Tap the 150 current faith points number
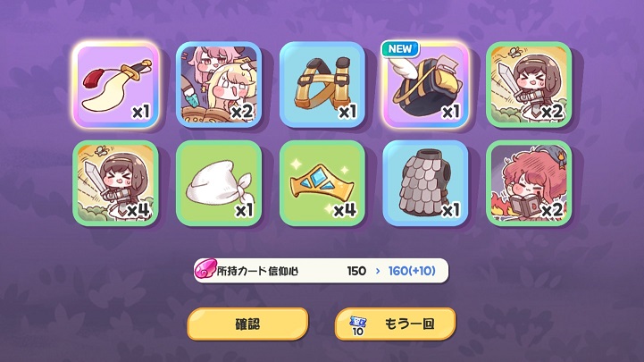This screenshot has height=362, width=644. pos(356,271)
